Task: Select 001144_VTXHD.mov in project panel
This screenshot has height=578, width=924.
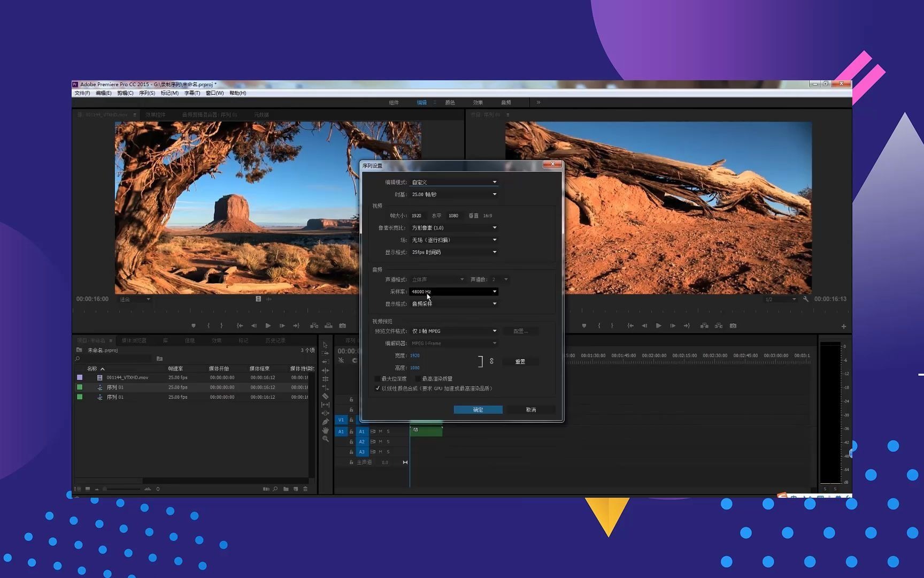Action: 127,377
